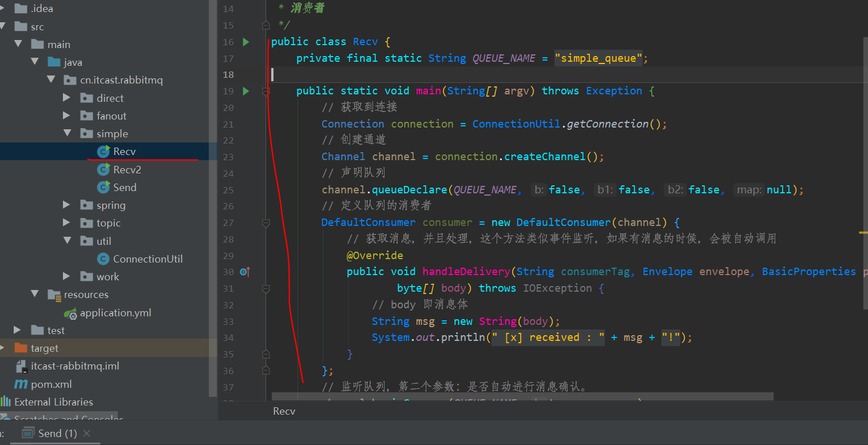This screenshot has width=868, height=445.
Task: Click the orange target folder icon
Action: tap(21, 348)
